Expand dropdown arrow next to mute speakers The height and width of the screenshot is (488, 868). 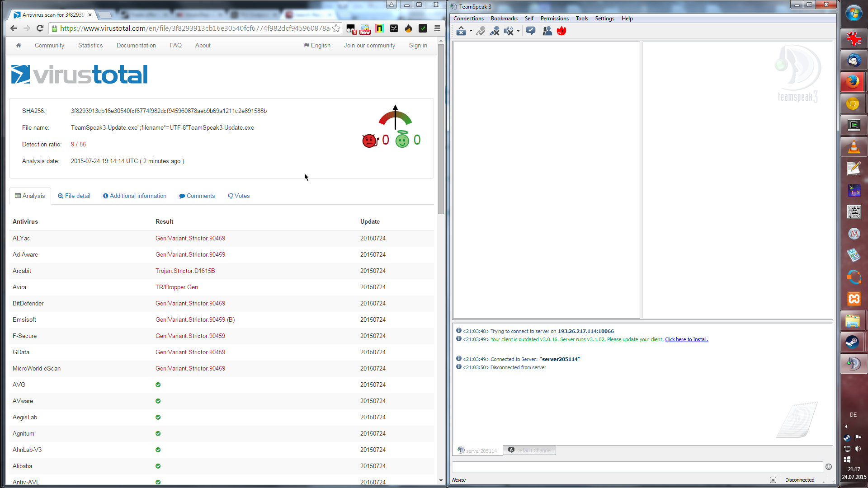(x=518, y=31)
